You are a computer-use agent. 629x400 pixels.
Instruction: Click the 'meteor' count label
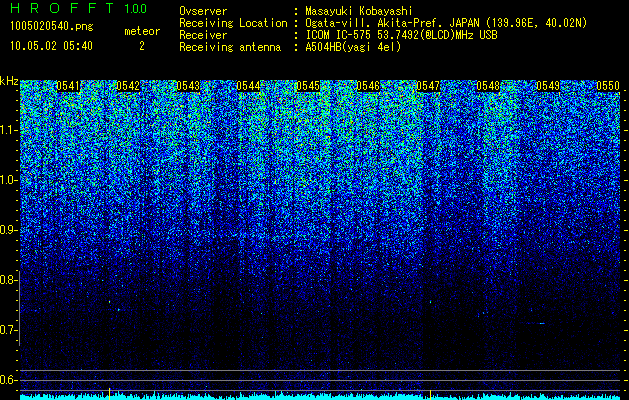[x=142, y=31]
